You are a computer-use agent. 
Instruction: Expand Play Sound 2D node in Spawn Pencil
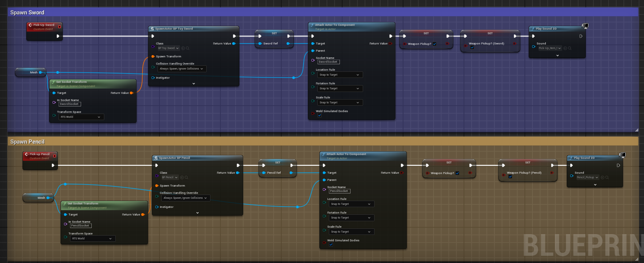595,185
